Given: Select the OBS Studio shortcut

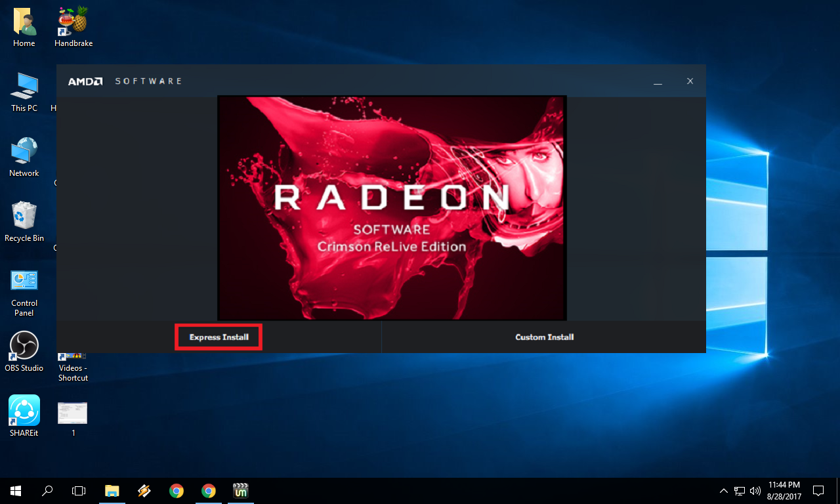Looking at the screenshot, I should click(x=24, y=352).
